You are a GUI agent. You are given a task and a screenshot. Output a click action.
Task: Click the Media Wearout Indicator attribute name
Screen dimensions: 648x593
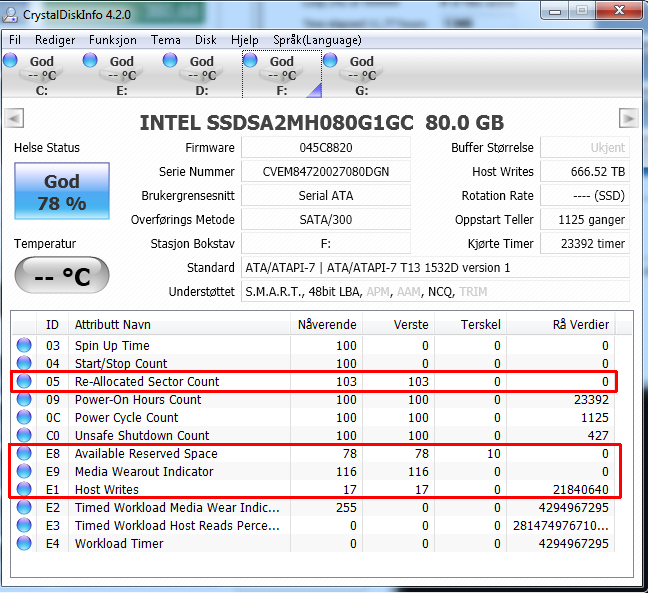144,472
